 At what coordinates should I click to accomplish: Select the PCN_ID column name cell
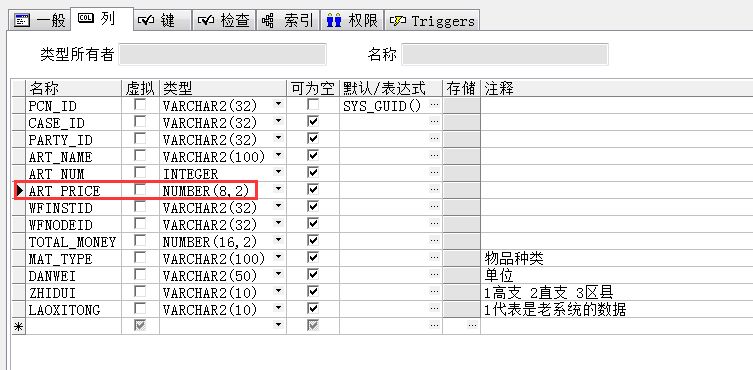tap(73, 106)
